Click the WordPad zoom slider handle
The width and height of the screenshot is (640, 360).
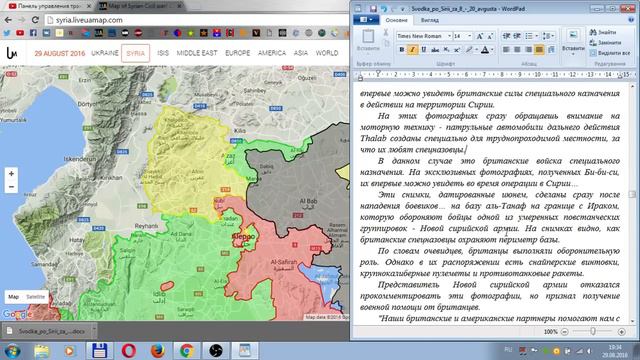pos(593,331)
